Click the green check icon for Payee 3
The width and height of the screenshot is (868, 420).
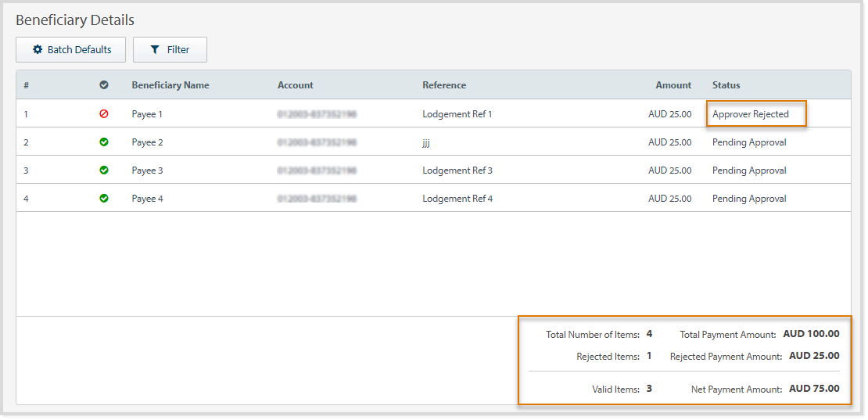coord(104,171)
